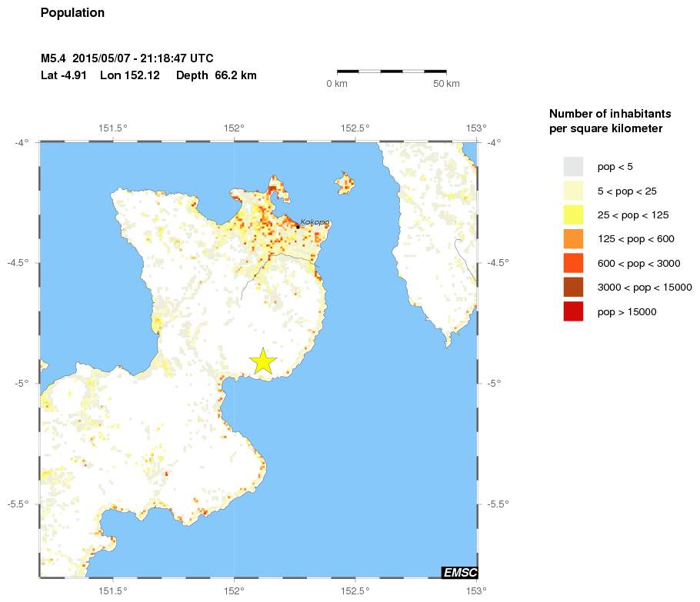Click the M5.4 event date and time line
This screenshot has width=700, height=602.
[127, 58]
